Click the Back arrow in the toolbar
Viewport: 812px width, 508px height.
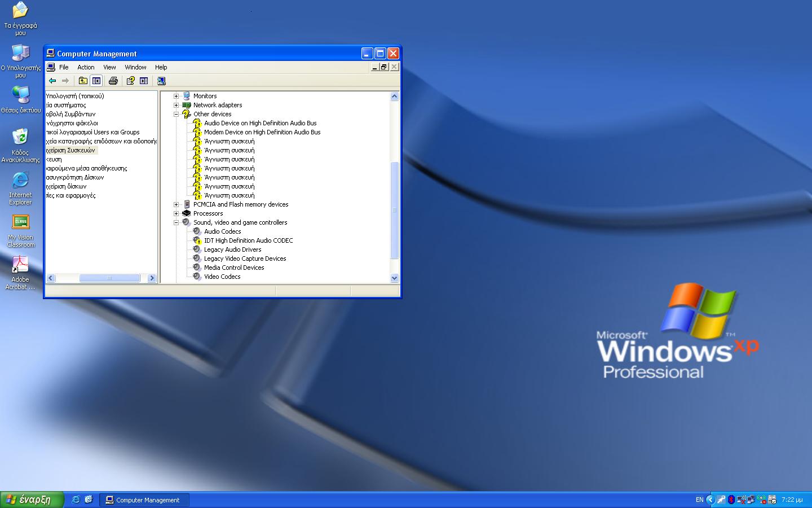point(52,81)
